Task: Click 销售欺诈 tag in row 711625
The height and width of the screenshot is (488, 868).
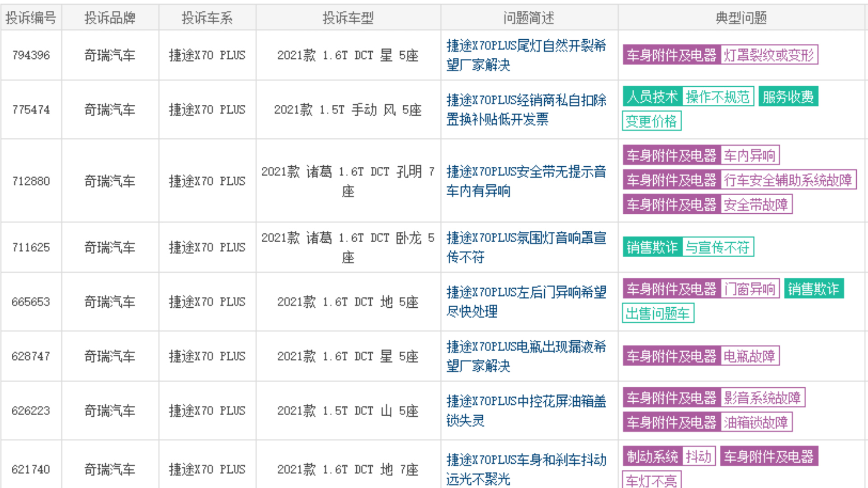Action: pyautogui.click(x=652, y=247)
